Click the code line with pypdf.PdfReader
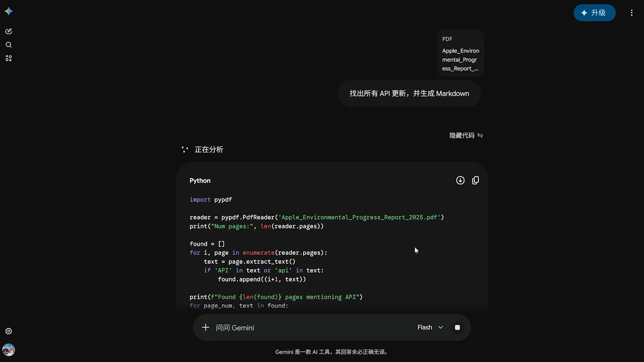The height and width of the screenshot is (362, 644). [x=317, y=218]
